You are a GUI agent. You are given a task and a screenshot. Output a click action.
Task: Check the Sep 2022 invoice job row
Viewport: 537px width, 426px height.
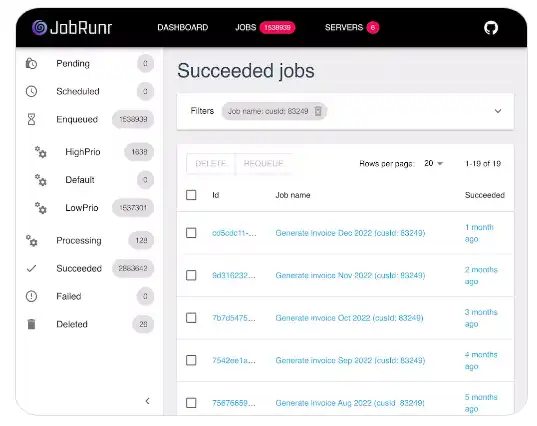point(191,360)
